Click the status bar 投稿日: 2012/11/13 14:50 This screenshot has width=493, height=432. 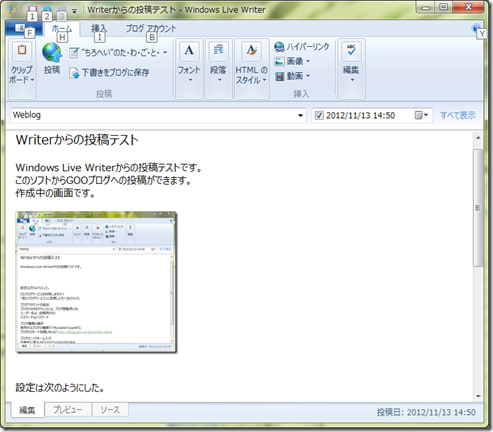426,412
